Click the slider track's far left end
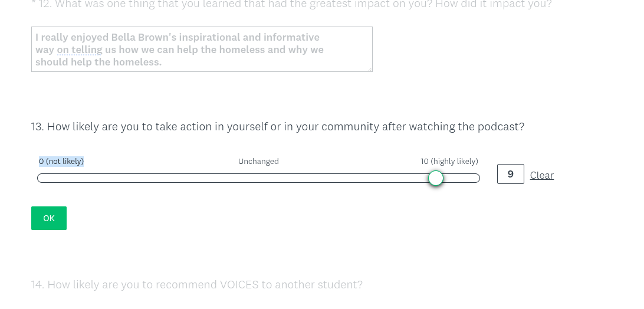This screenshot has height=309, width=644. tap(40, 178)
